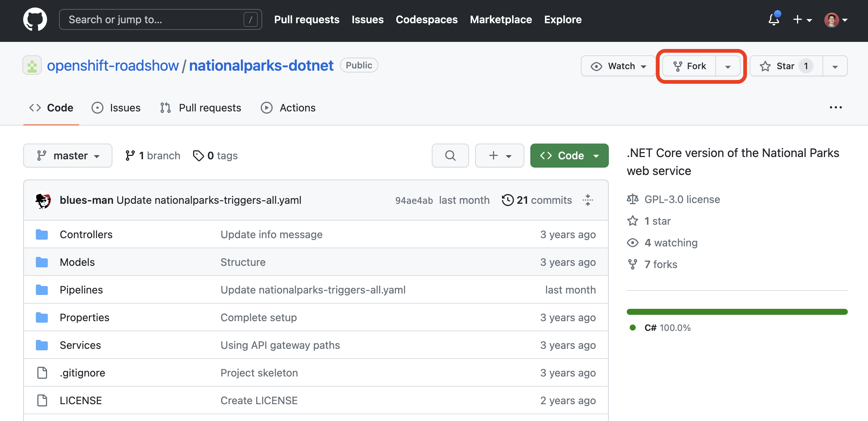Open commit hash 94ae4ab
Image resolution: width=868 pixels, height=421 pixels.
click(414, 200)
